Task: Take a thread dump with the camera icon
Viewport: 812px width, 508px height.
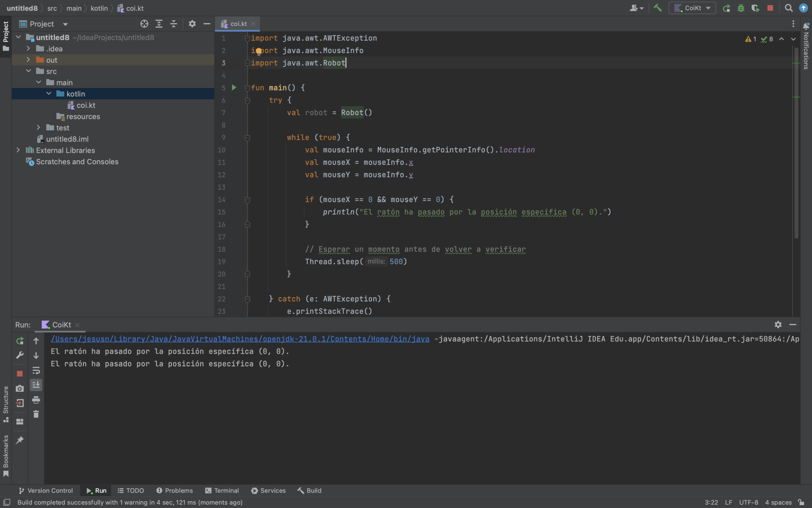Action: (x=20, y=389)
